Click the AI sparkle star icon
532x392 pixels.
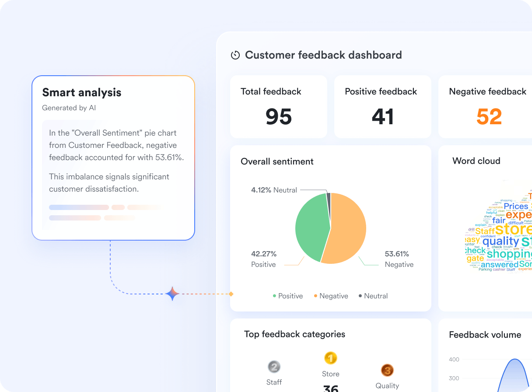click(x=172, y=294)
